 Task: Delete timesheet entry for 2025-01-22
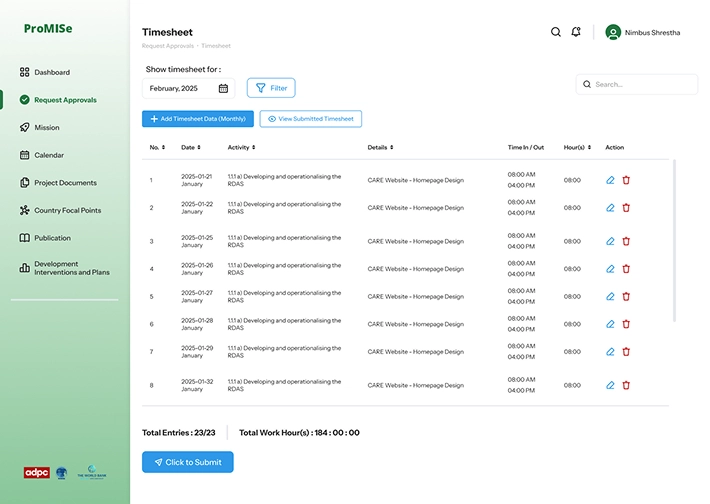click(626, 208)
